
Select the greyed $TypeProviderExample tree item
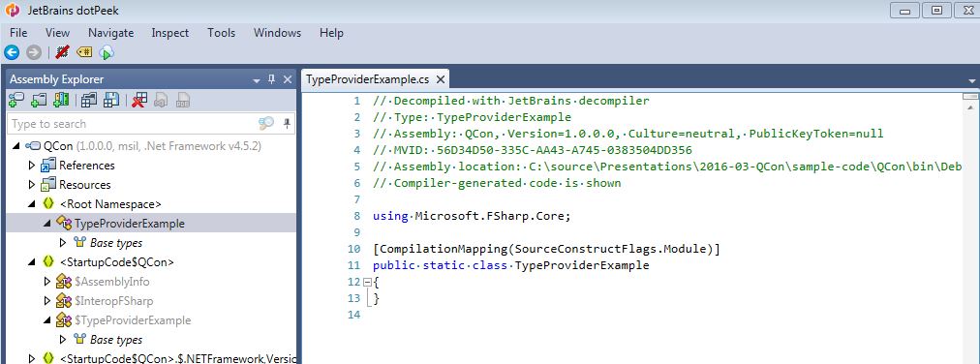click(133, 320)
